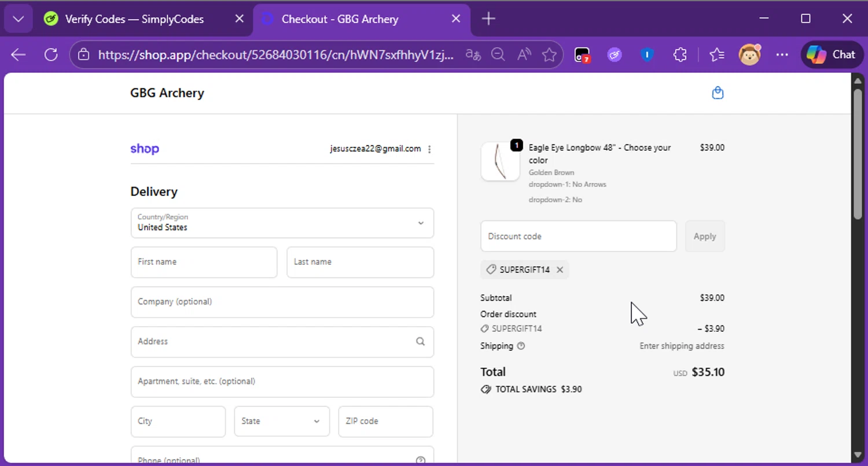Reload the checkout page
The image size is (868, 466).
click(x=51, y=55)
